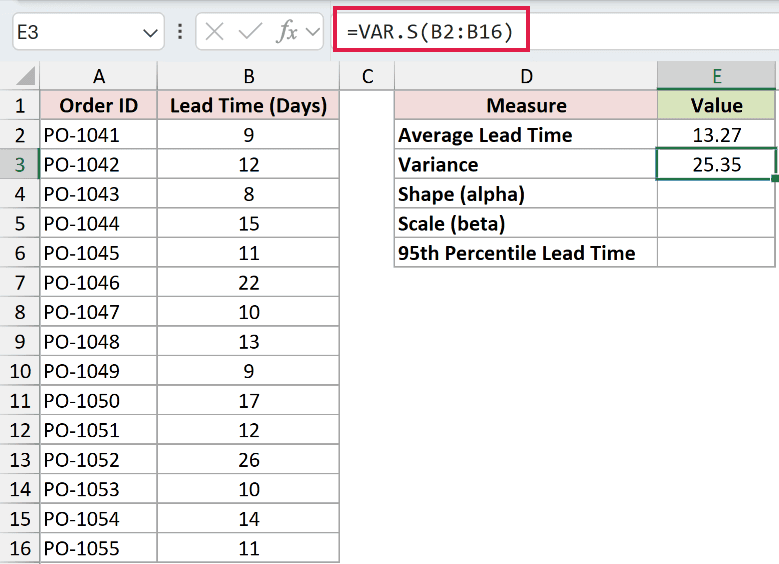Select cell PO-1046

pos(98,283)
